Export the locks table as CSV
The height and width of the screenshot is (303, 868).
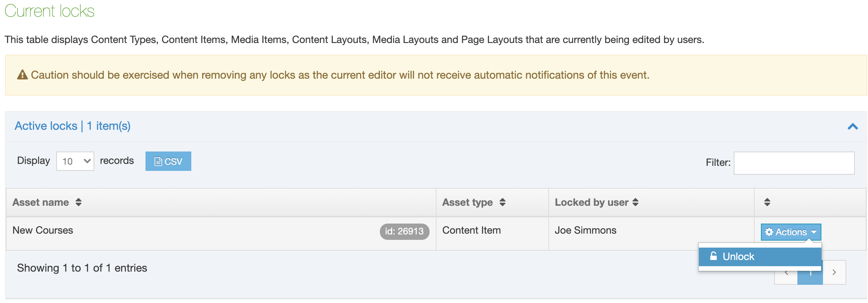pyautogui.click(x=168, y=161)
